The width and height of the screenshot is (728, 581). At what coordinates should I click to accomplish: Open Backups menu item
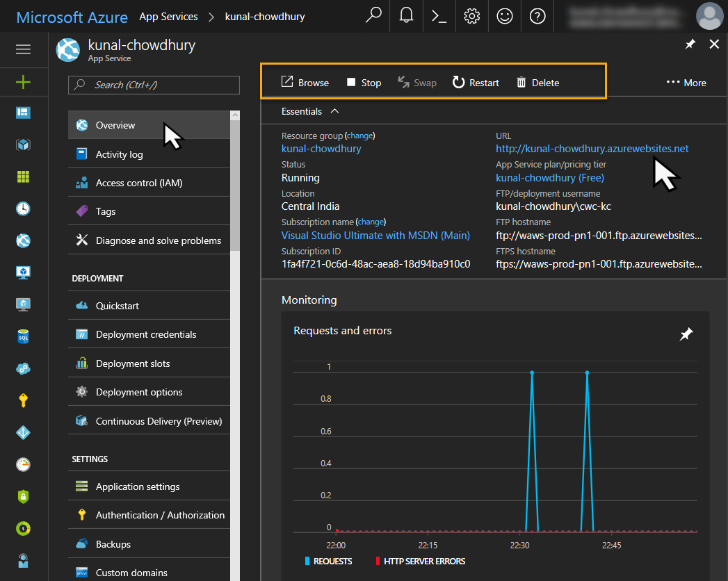pyautogui.click(x=149, y=544)
